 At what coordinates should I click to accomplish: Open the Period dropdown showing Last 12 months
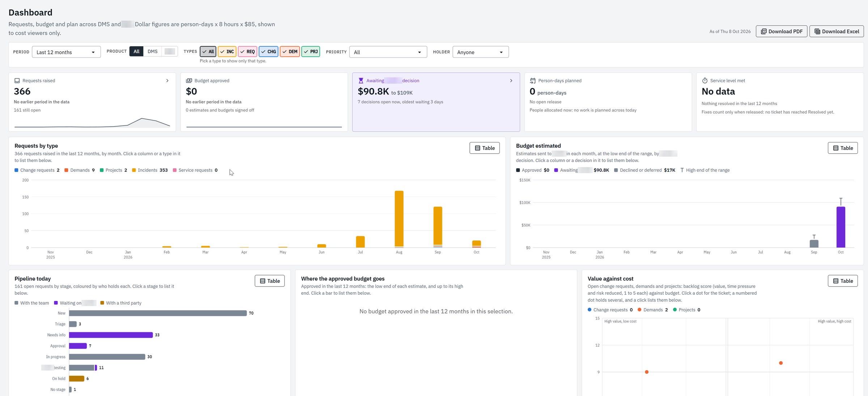[66, 52]
